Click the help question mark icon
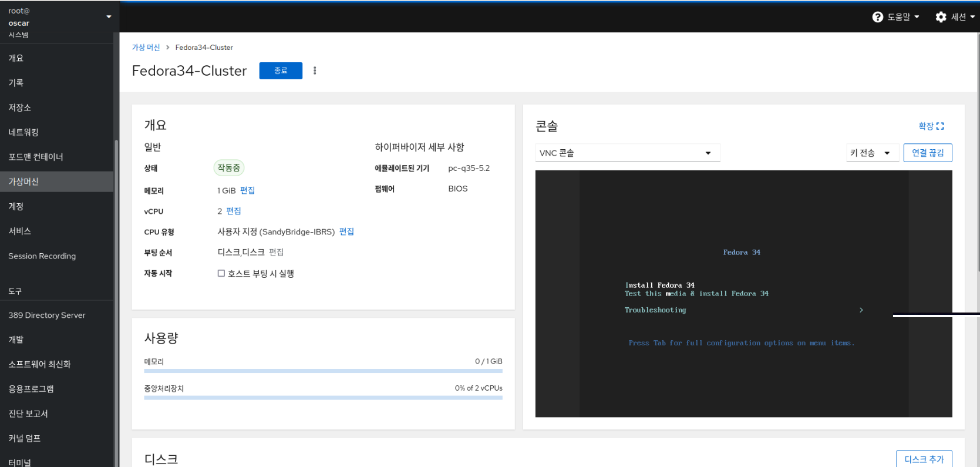Image resolution: width=980 pixels, height=467 pixels. 877,17
